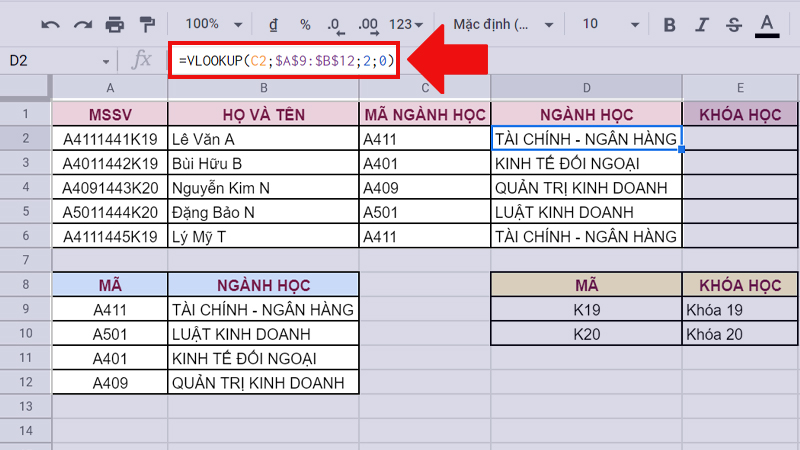Increase decimal places

367,24
